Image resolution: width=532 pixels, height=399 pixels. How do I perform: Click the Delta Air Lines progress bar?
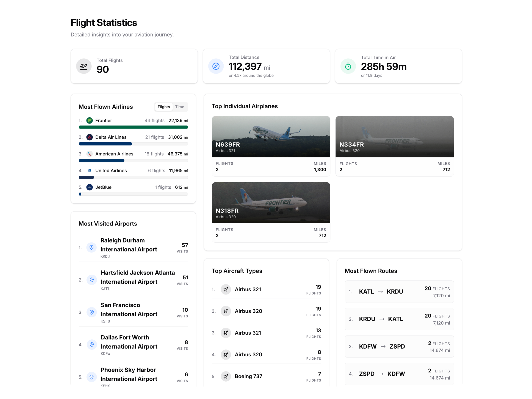[x=133, y=144]
